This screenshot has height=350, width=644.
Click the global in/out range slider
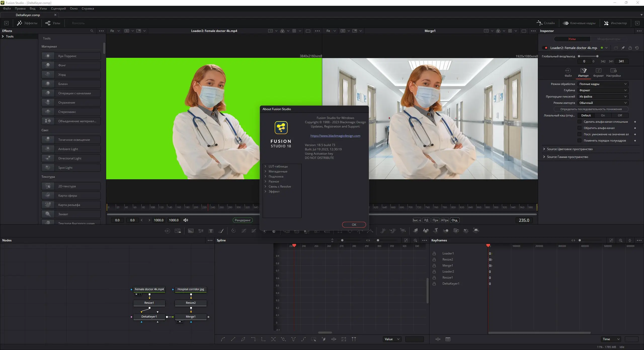pyautogui.click(x=588, y=56)
